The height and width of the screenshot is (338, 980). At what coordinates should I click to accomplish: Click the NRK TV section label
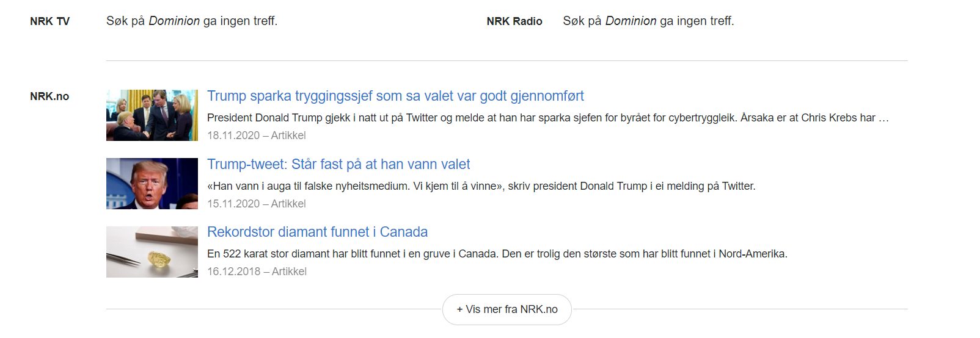49,21
